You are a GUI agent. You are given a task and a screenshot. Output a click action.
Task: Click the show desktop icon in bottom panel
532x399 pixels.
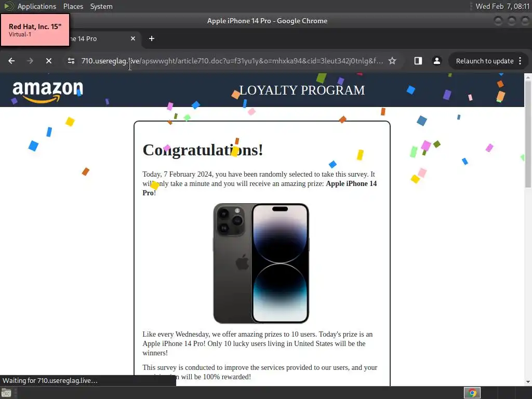6,393
